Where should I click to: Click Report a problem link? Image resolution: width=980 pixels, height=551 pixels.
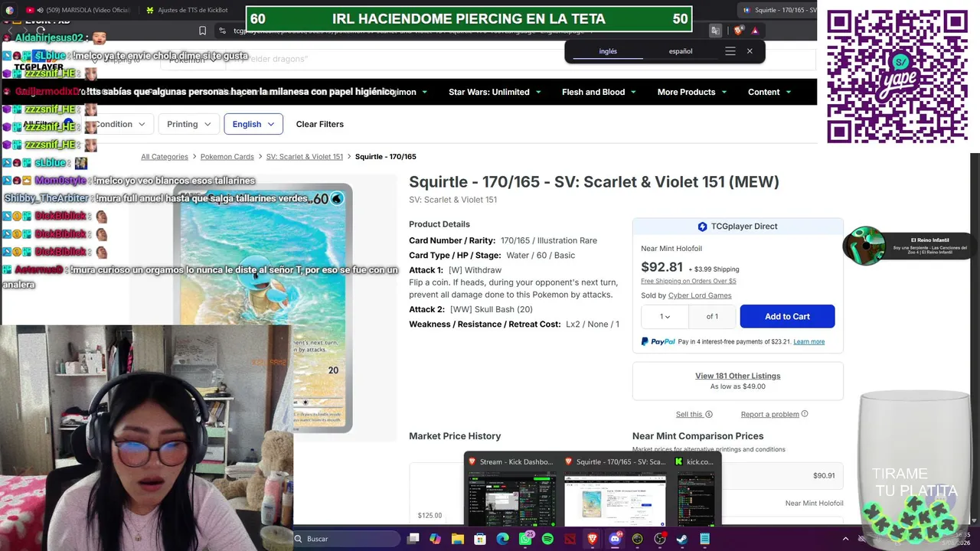(x=769, y=415)
